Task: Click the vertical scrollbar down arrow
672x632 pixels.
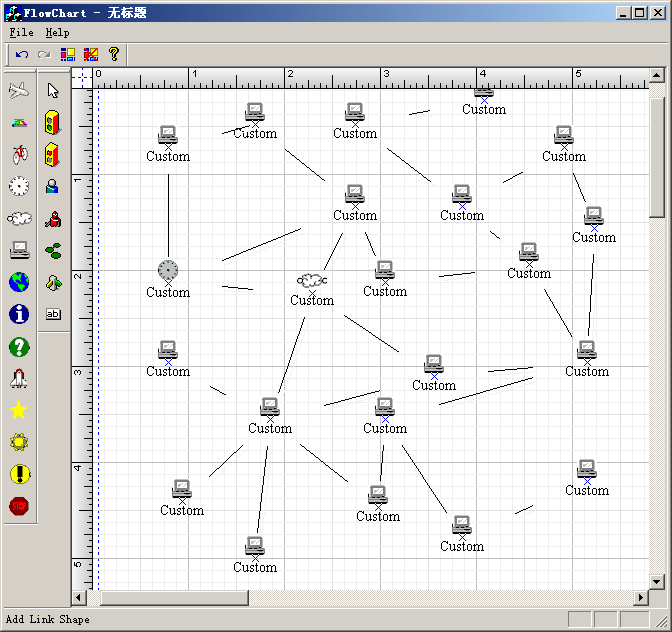Action: [657, 581]
